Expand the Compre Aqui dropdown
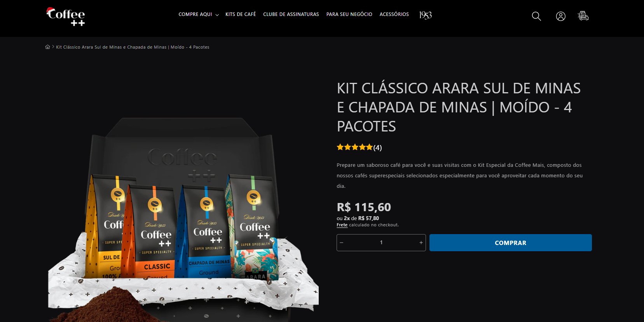The width and height of the screenshot is (644, 322). [198, 14]
